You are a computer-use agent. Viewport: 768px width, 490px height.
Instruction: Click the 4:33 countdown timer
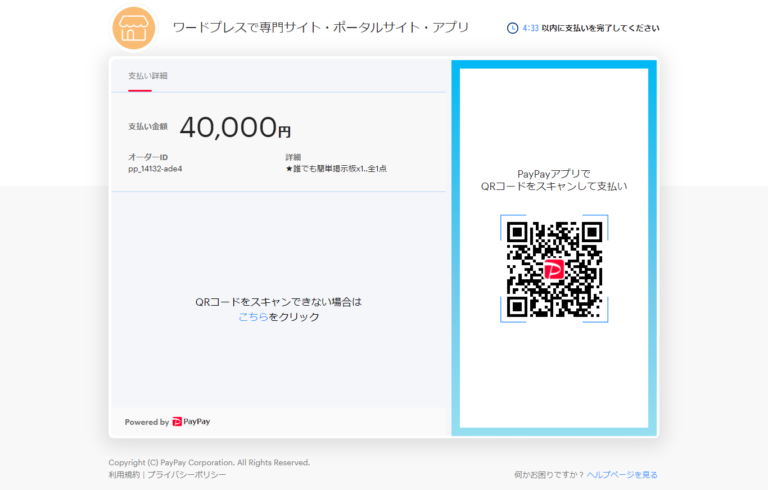coord(531,29)
